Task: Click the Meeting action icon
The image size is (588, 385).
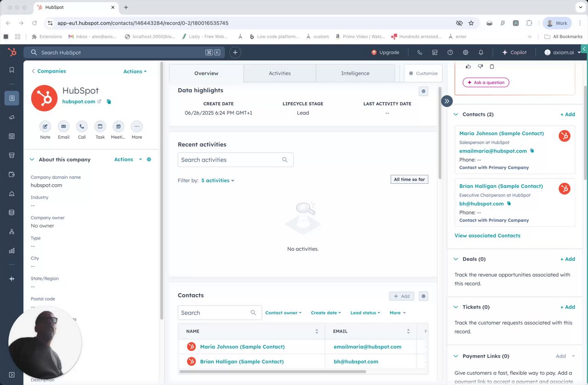Action: 119,126
